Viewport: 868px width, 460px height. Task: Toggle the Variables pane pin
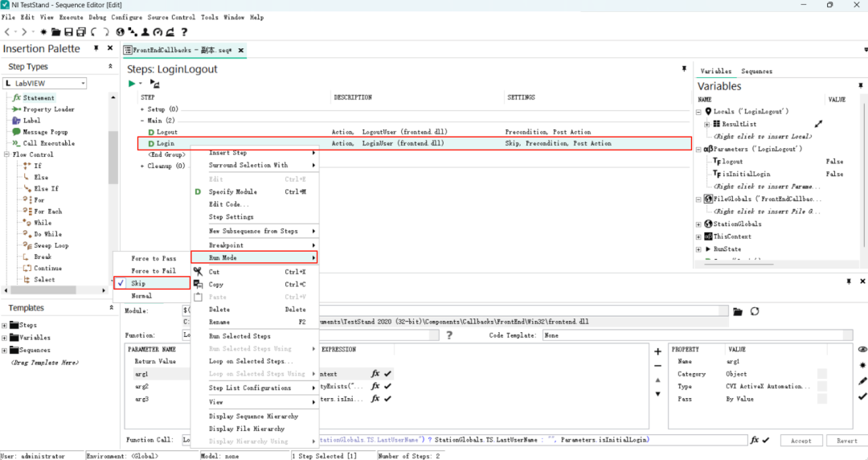tap(861, 85)
